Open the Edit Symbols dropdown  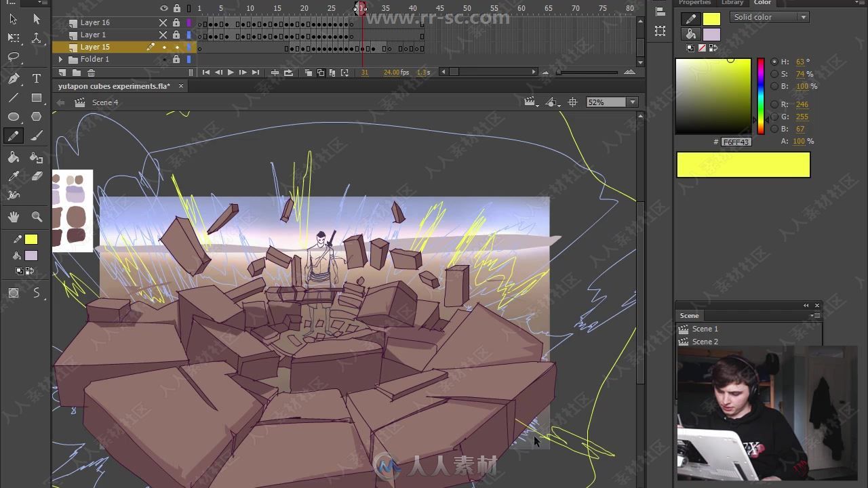(553, 102)
